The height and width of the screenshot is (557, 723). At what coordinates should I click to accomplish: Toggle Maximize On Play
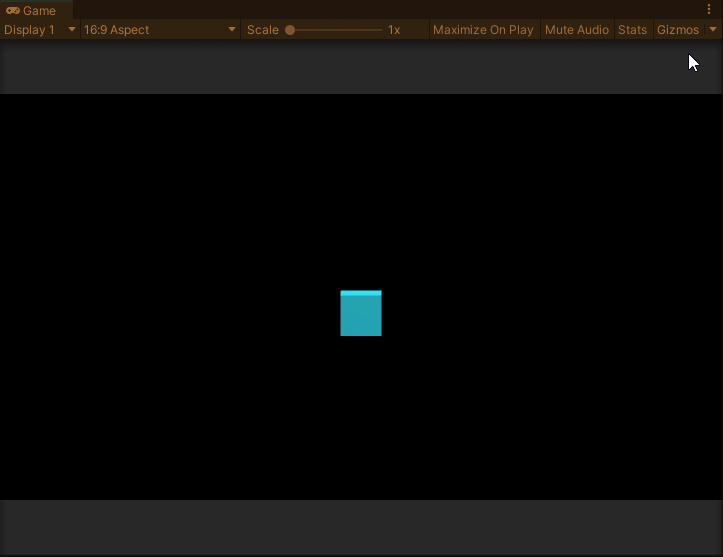click(x=483, y=30)
